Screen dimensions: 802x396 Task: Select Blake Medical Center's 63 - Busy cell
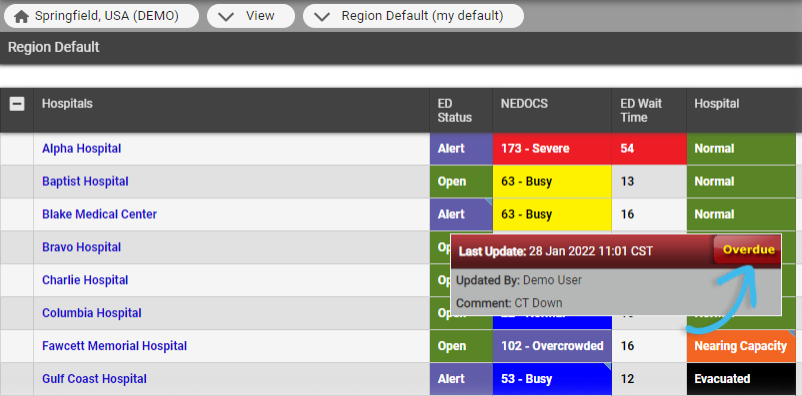[x=552, y=214]
